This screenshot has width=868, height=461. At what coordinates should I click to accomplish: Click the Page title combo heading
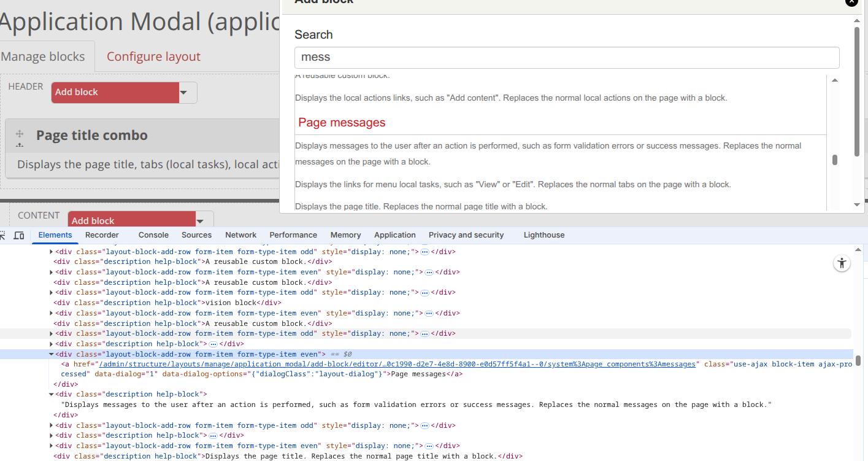(92, 135)
